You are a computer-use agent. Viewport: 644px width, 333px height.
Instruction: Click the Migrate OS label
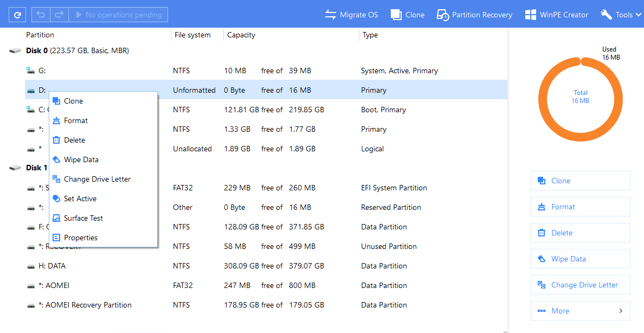(x=359, y=15)
